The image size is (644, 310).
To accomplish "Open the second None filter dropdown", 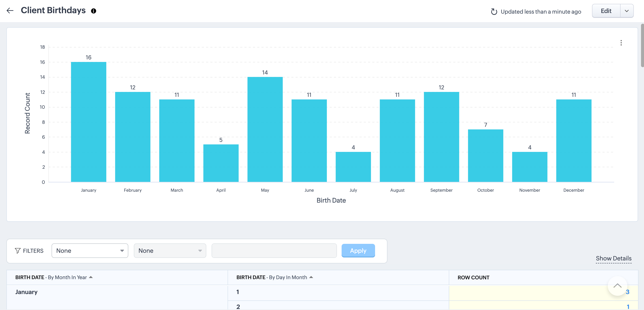I will click(170, 251).
